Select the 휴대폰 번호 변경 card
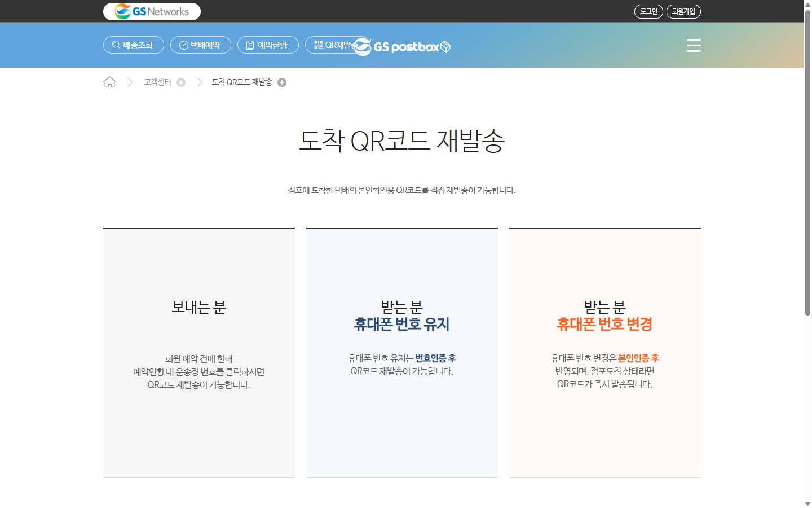Viewport: 812px width, 508px height. click(x=605, y=353)
